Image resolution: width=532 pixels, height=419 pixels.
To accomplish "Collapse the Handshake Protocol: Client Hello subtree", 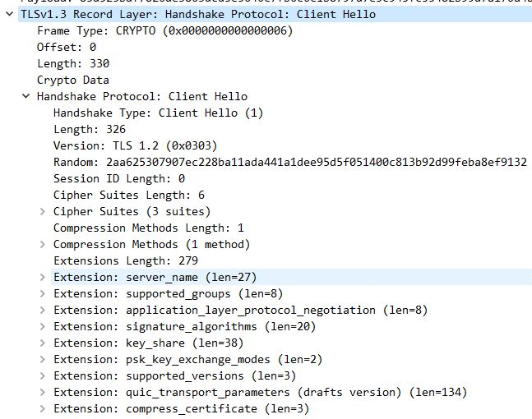I will tap(25, 96).
